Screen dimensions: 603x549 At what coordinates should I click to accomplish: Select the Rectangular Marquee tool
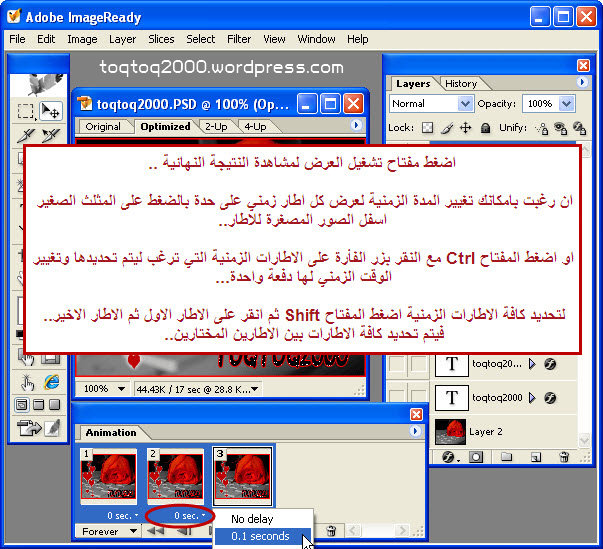[26, 111]
